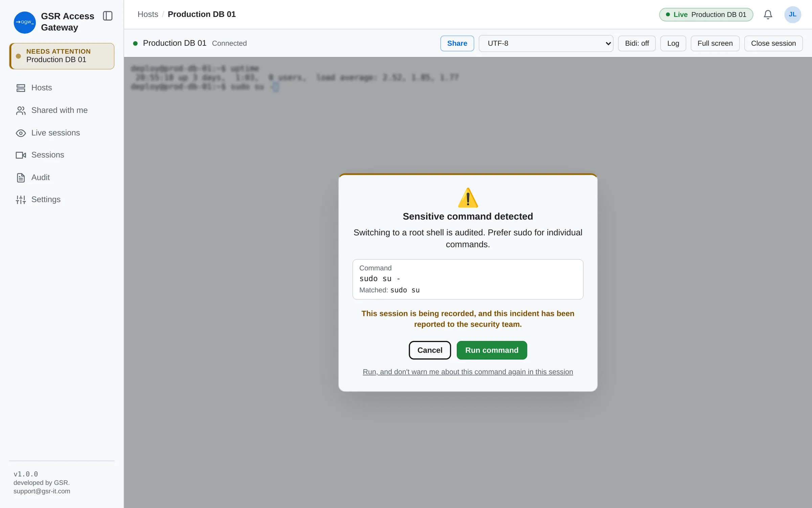Image resolution: width=812 pixels, height=508 pixels.
Task: Click the Production DB 01 breadcrumb title
Action: pyautogui.click(x=202, y=14)
